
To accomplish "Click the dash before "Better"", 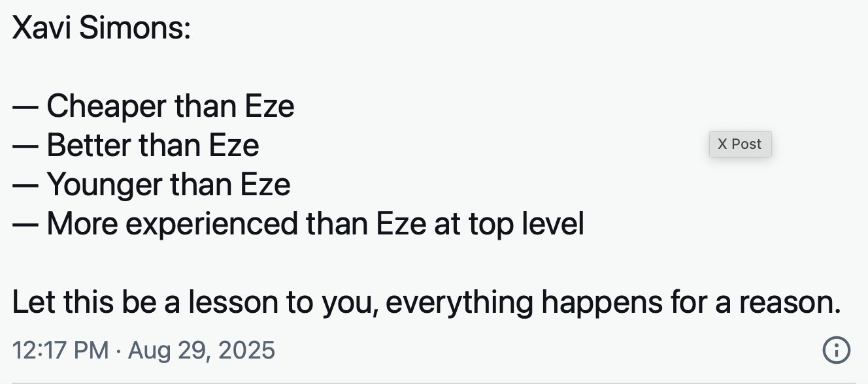I will pos(25,146).
